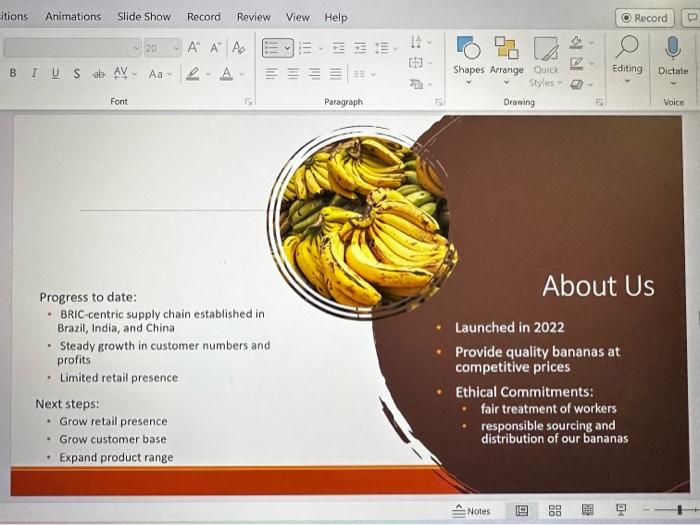Screen dimensions: 700x525
Task: Open Font dialog launcher
Action: tap(248, 102)
